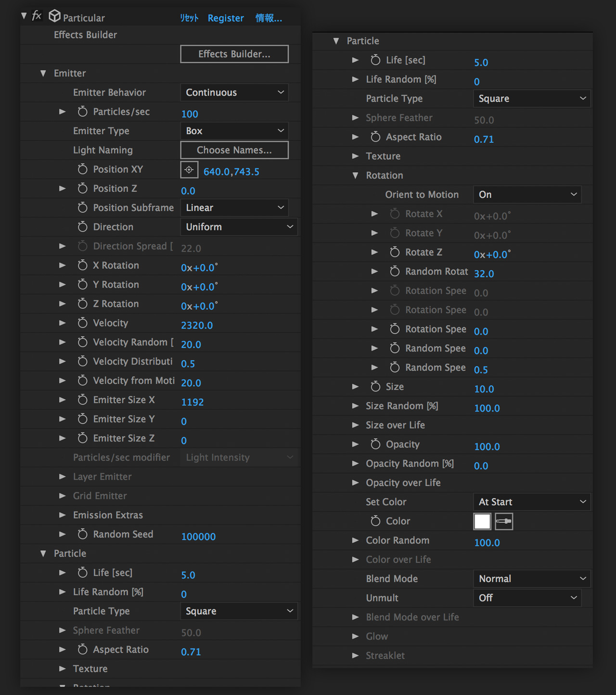Click the Color eyedropper icon
The width and height of the screenshot is (616, 695).
coord(504,521)
